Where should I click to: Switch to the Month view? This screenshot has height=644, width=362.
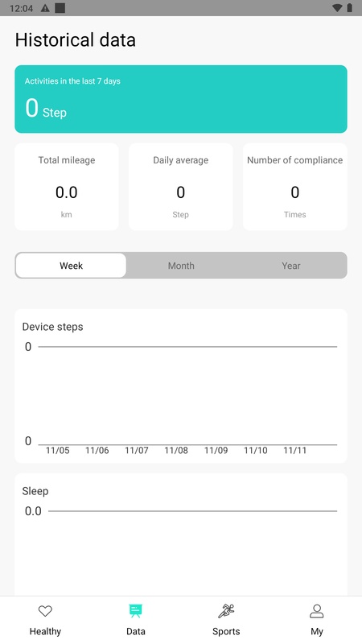click(x=181, y=266)
